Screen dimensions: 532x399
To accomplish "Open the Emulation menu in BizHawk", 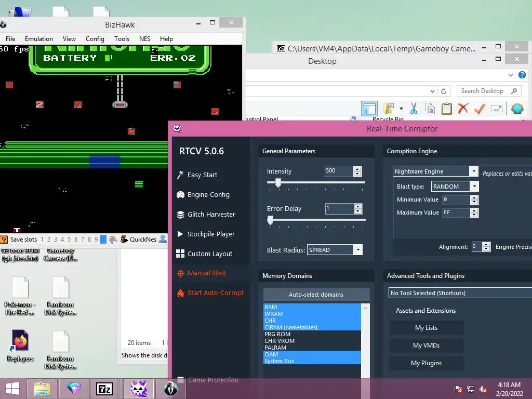I will [38, 39].
